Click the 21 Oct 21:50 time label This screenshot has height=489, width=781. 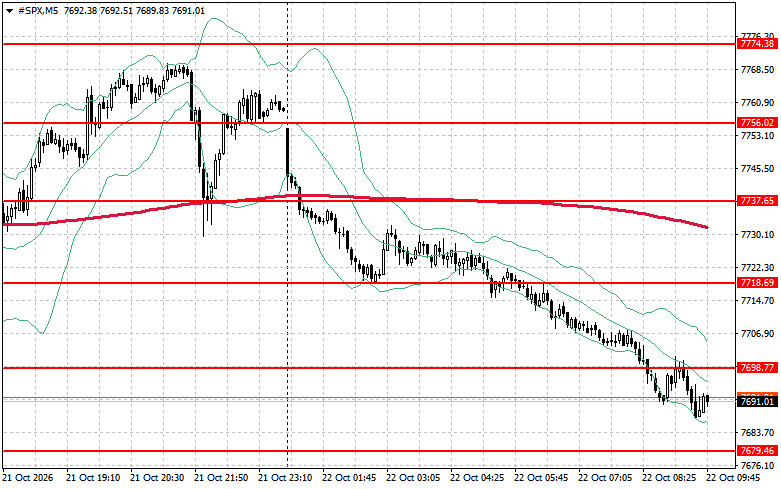221,478
